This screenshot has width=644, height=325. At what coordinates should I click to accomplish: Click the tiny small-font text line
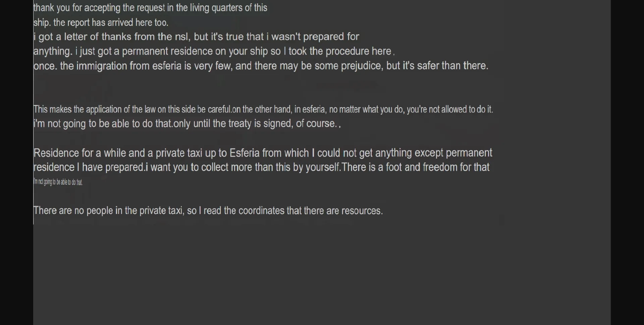pos(58,182)
